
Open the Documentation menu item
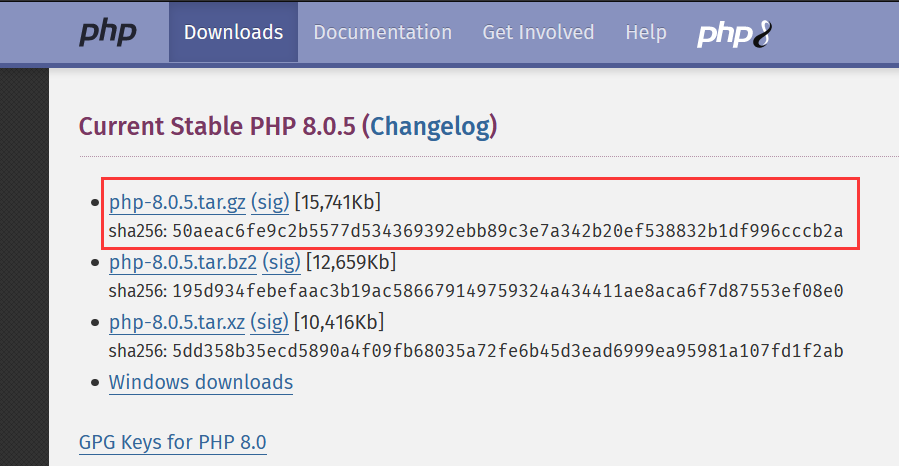[382, 32]
